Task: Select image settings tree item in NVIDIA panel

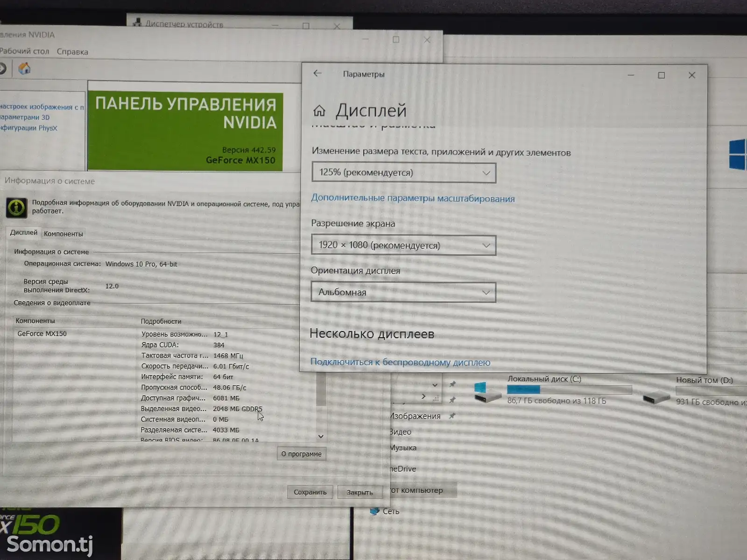Action: tap(42, 107)
